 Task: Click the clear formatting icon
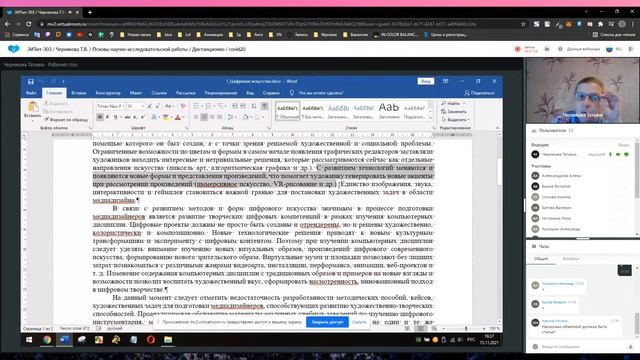tap(183, 106)
